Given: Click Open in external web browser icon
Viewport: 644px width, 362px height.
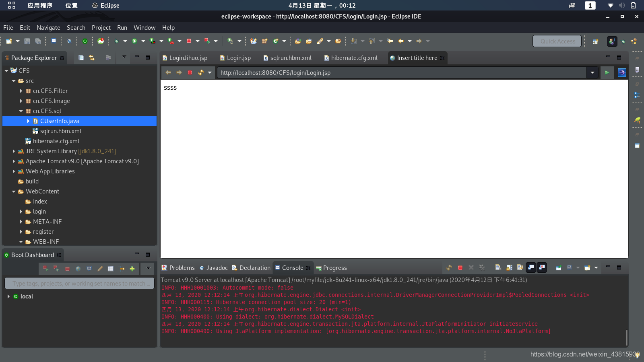Looking at the screenshot, I should tap(622, 72).
